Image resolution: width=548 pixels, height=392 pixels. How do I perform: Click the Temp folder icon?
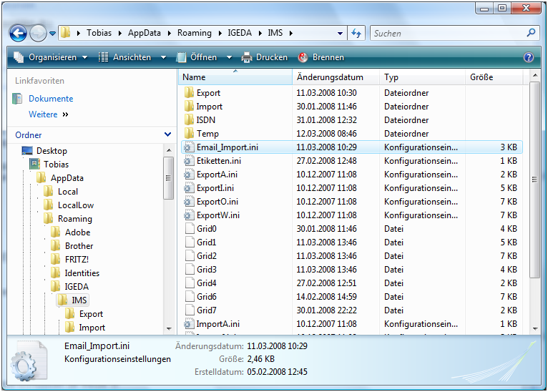point(189,134)
